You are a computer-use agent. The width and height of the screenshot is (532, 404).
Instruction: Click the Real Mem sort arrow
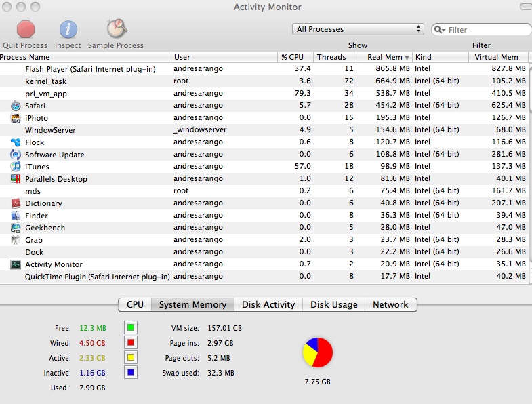407,58
